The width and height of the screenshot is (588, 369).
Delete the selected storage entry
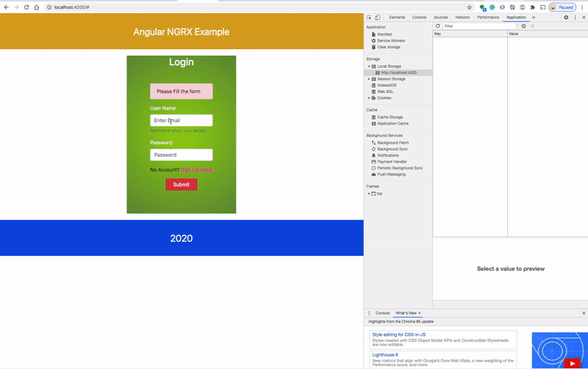[x=532, y=26]
